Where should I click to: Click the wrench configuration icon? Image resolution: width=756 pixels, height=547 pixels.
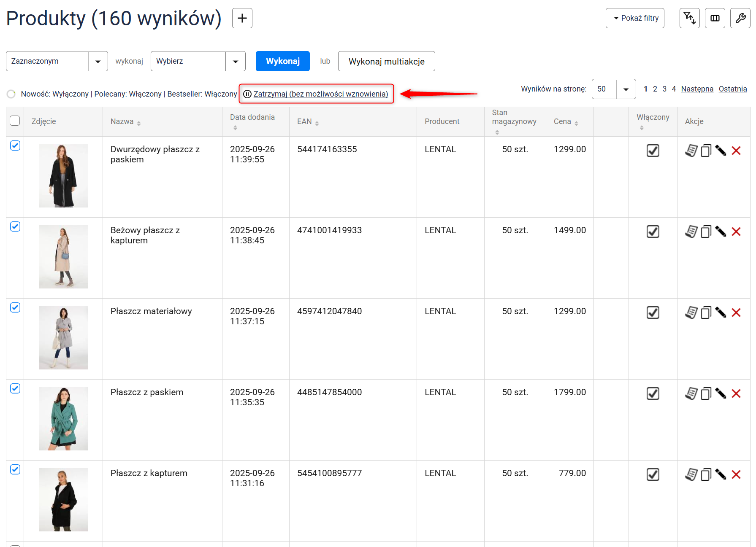point(740,18)
